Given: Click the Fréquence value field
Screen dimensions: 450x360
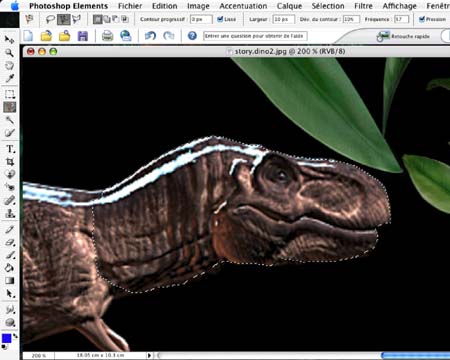Looking at the screenshot, I should pyautogui.click(x=401, y=19).
